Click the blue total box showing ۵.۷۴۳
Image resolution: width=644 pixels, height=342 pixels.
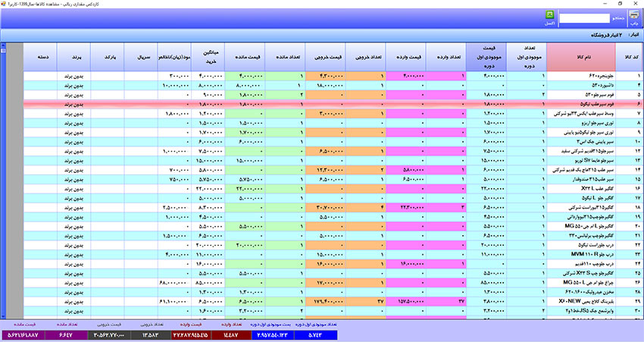[x=315, y=335]
